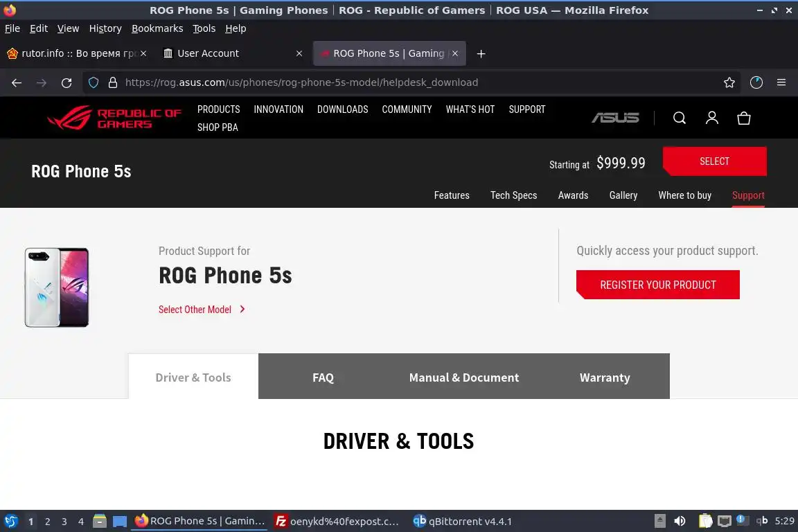
Task: Open the file manager icon in taskbar
Action: click(100, 521)
